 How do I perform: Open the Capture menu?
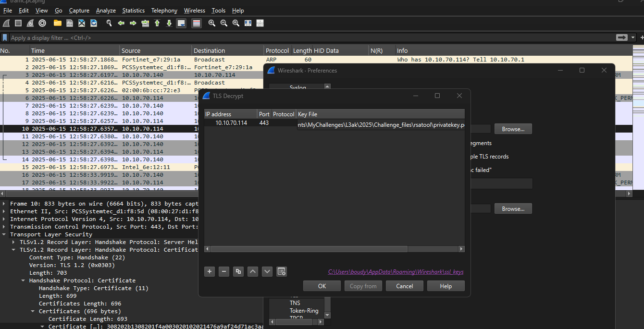coord(79,11)
